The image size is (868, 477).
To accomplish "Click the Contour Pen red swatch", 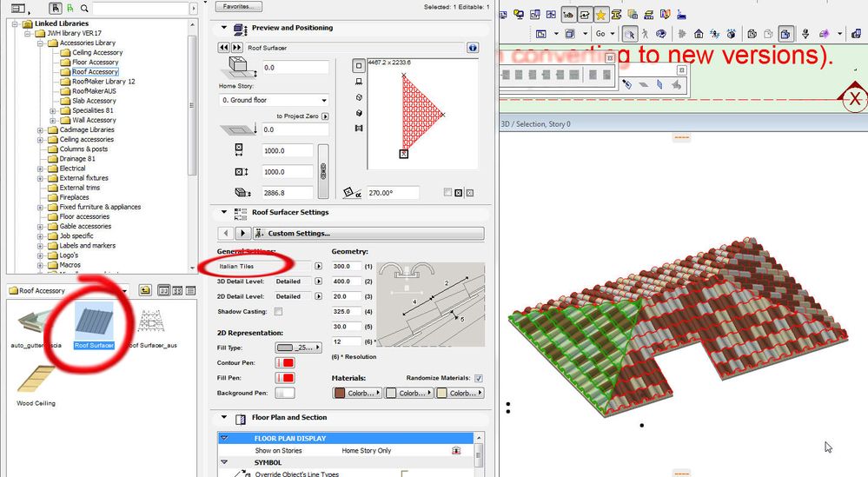I will [285, 363].
